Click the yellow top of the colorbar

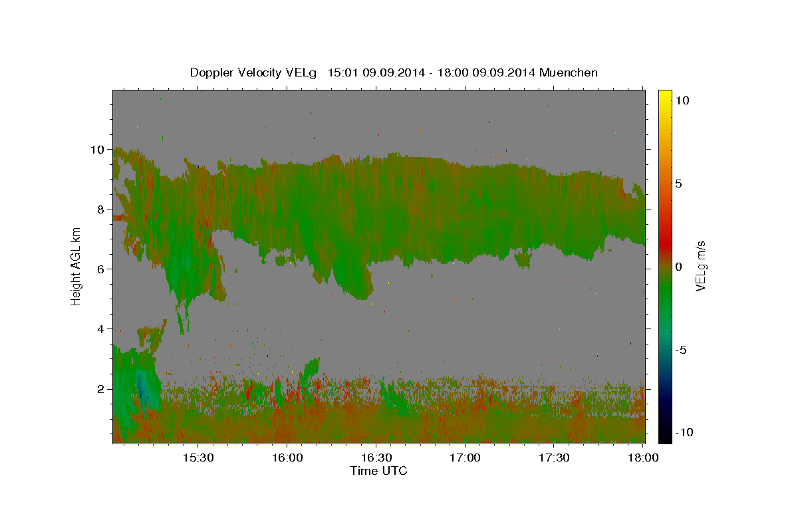pos(664,94)
